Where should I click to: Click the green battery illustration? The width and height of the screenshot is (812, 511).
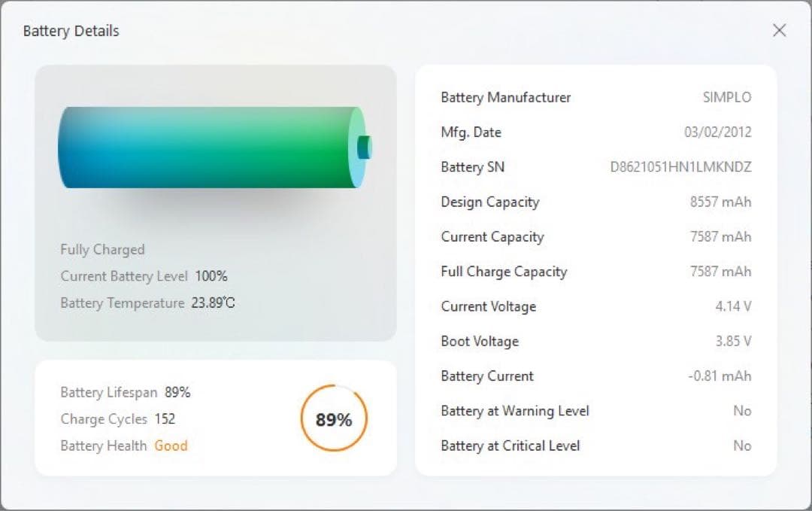pyautogui.click(x=211, y=148)
